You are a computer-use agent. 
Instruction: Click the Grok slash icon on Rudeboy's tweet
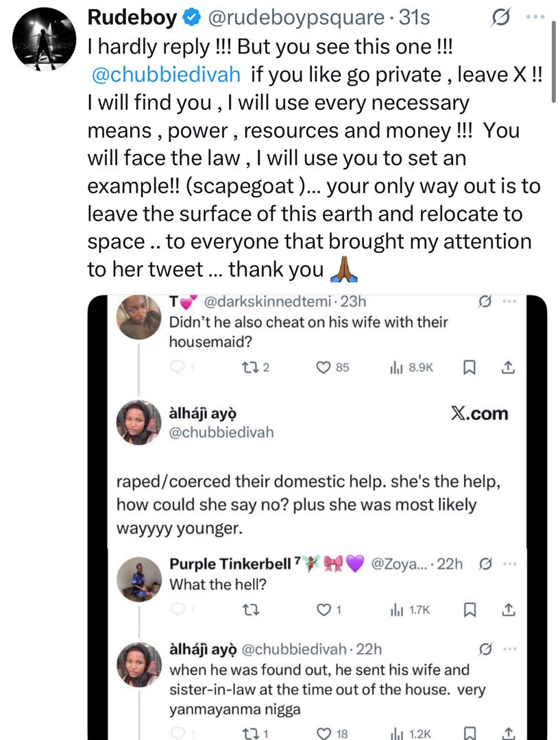500,18
